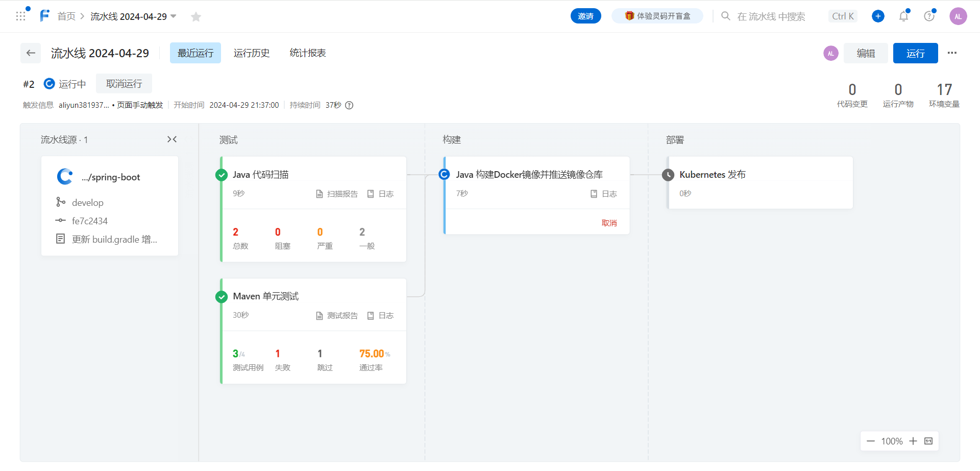Screen dimensions: 980x471
Task: Star this pipeline as favorite
Action: (x=196, y=17)
